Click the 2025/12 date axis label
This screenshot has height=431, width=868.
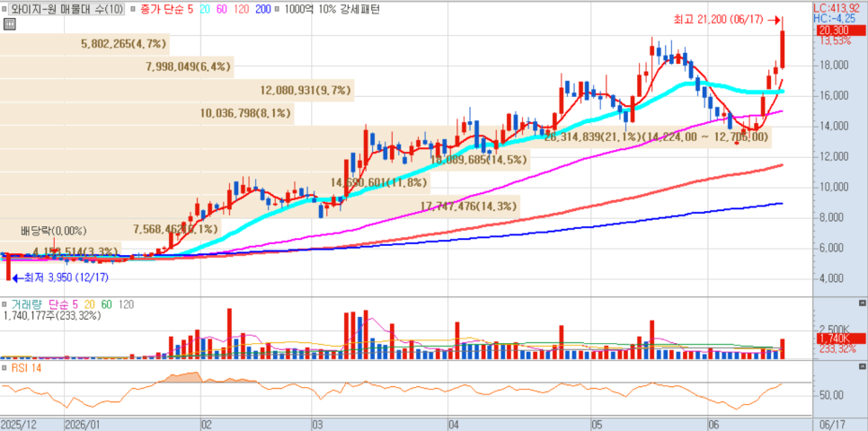(19, 425)
